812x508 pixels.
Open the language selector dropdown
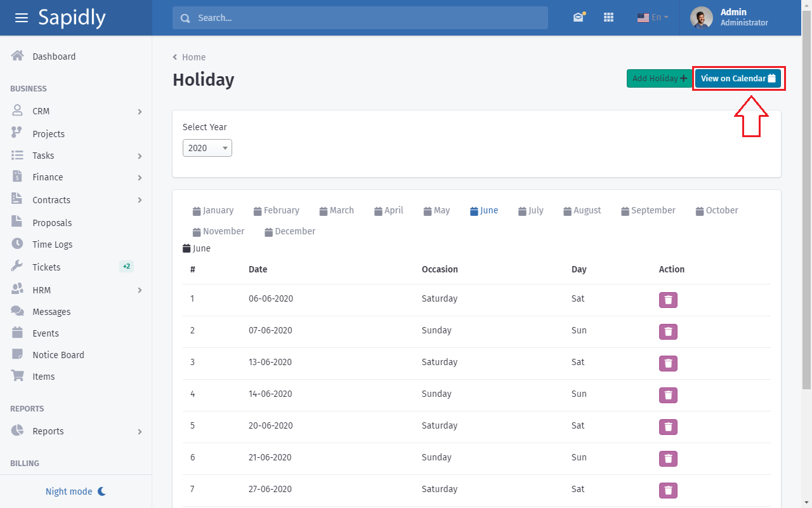pyautogui.click(x=653, y=18)
